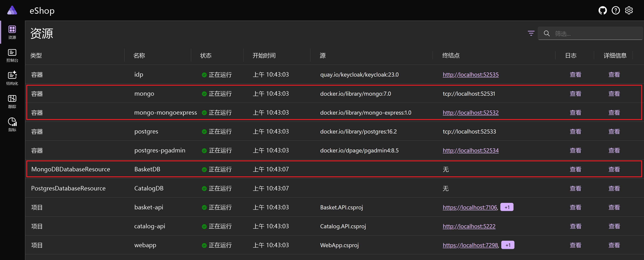View details for postgres-pgadmin
Viewport: 644px width, 260px height.
point(614,151)
